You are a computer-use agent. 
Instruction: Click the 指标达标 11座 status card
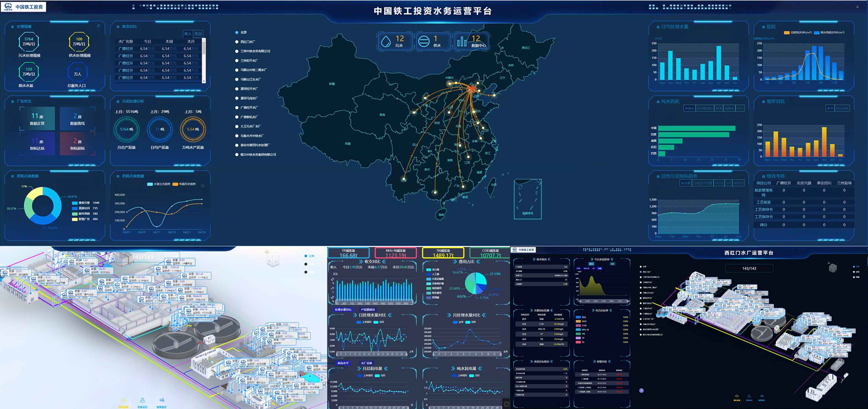(x=37, y=143)
